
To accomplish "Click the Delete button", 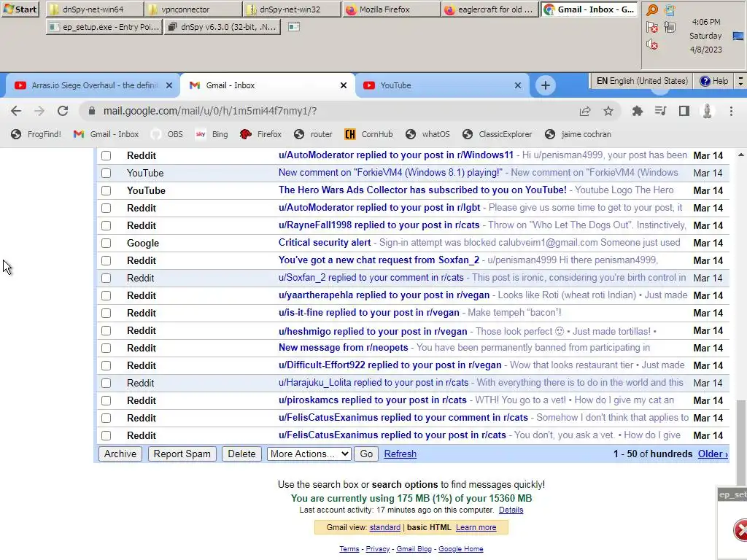I will (241, 454).
